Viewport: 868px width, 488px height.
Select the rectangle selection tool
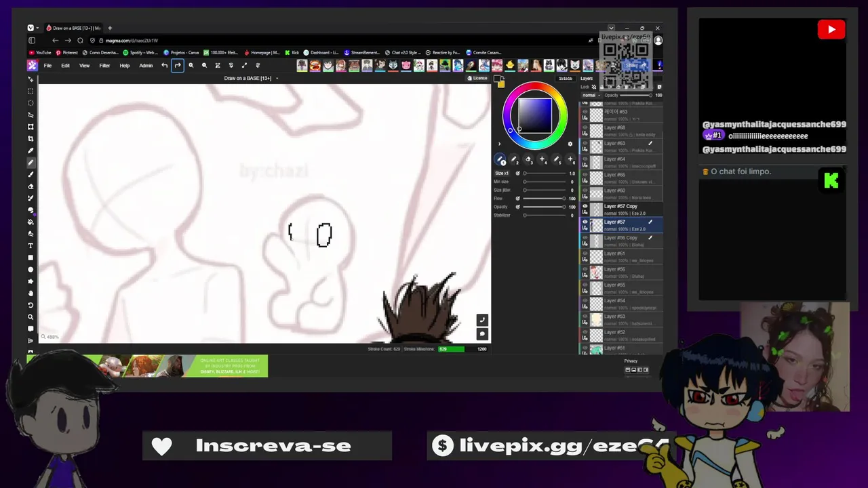[31, 91]
